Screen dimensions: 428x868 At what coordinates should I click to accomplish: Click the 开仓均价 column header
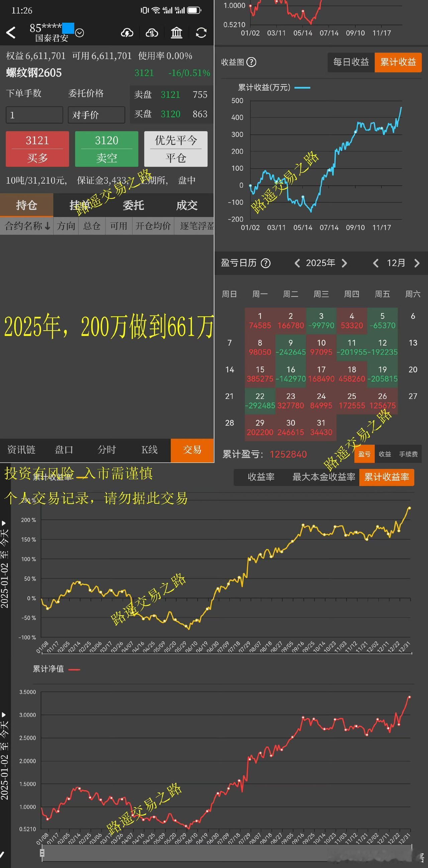click(153, 226)
